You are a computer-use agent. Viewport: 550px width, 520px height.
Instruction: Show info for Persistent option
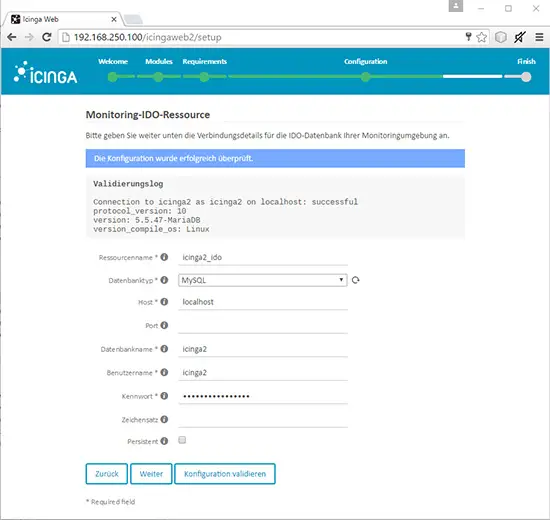tap(164, 441)
